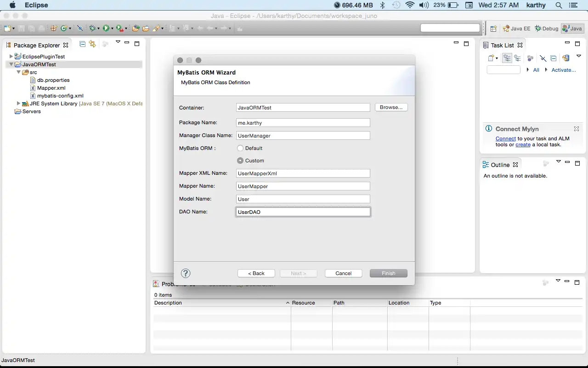Open macOS Notification Center icon
This screenshot has height=368, width=588.
[x=573, y=5]
